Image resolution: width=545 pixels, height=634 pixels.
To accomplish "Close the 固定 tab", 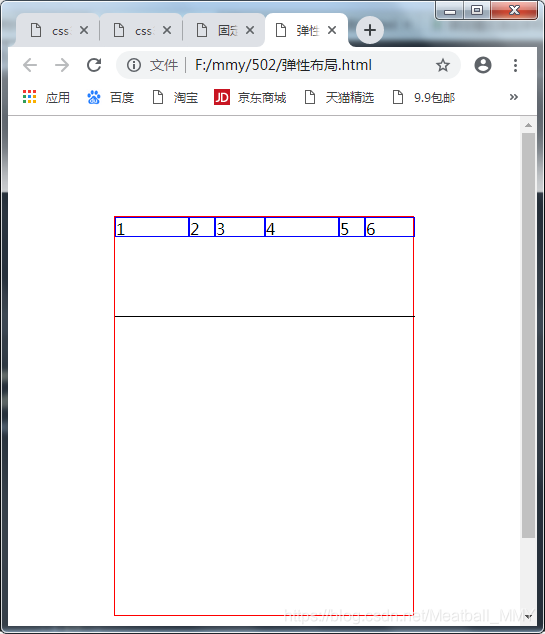I will point(250,30).
